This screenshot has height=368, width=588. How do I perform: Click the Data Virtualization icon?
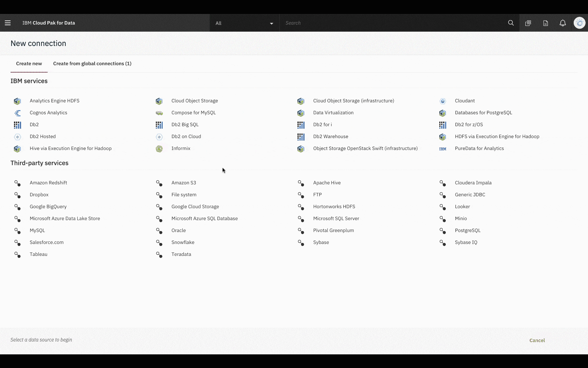[301, 113]
